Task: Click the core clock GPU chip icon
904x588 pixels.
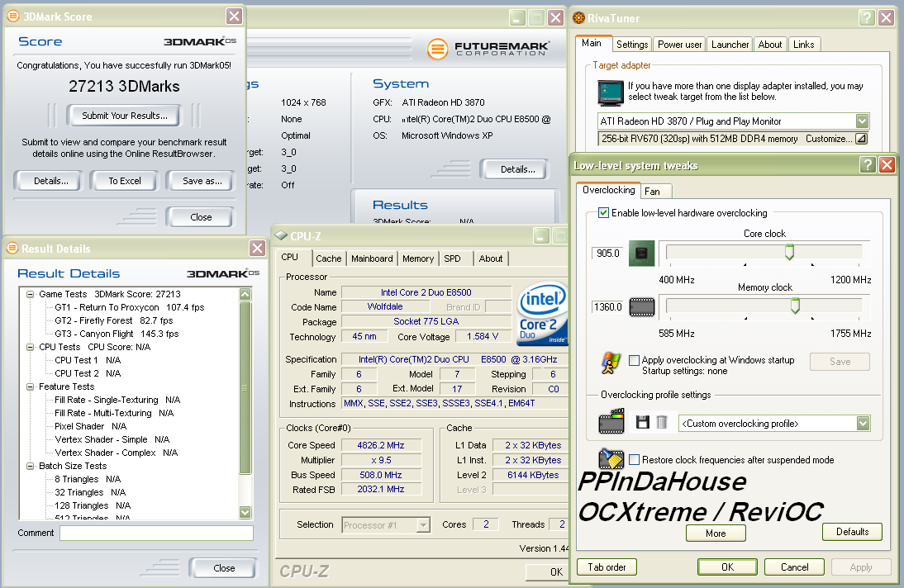Action: tap(641, 253)
